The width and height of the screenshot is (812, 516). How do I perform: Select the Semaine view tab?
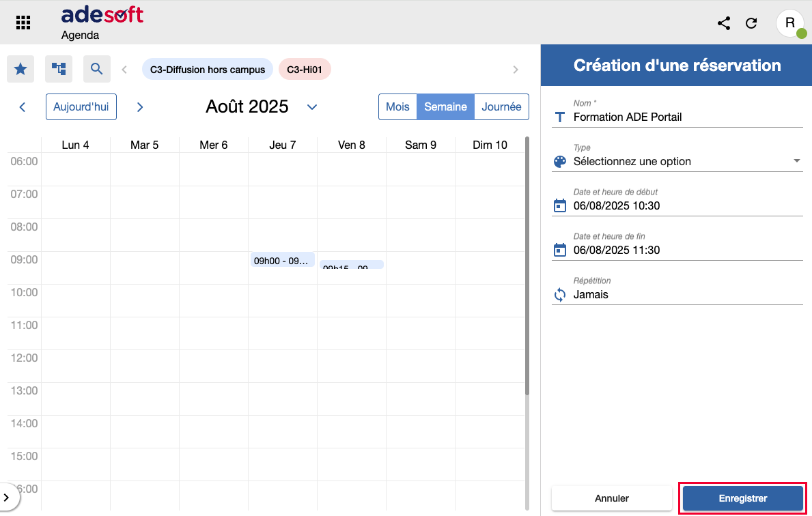(x=445, y=107)
